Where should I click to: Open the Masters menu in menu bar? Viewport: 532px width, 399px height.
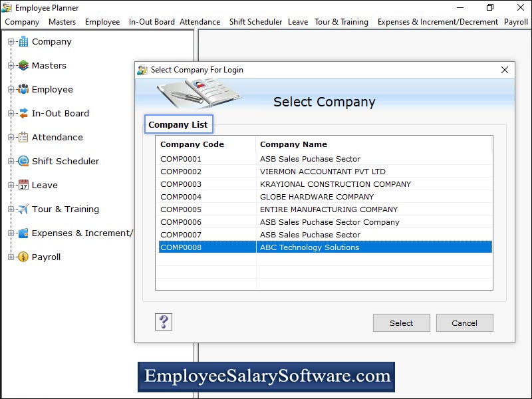coord(62,22)
